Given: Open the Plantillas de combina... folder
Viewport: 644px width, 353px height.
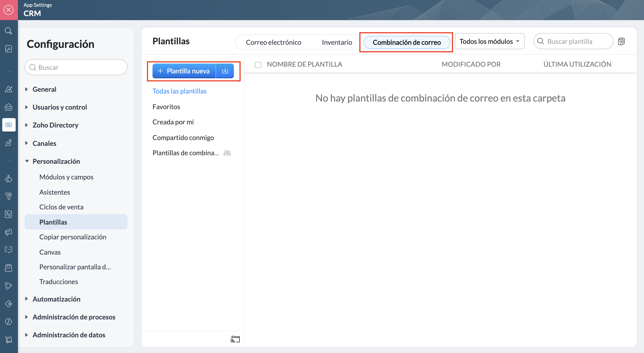Looking at the screenshot, I should point(186,153).
